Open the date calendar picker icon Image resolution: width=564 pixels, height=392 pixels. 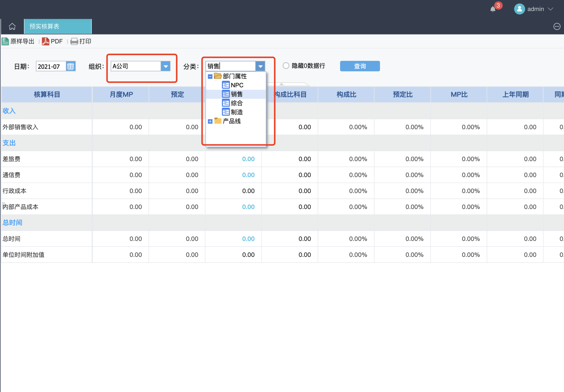[71, 66]
